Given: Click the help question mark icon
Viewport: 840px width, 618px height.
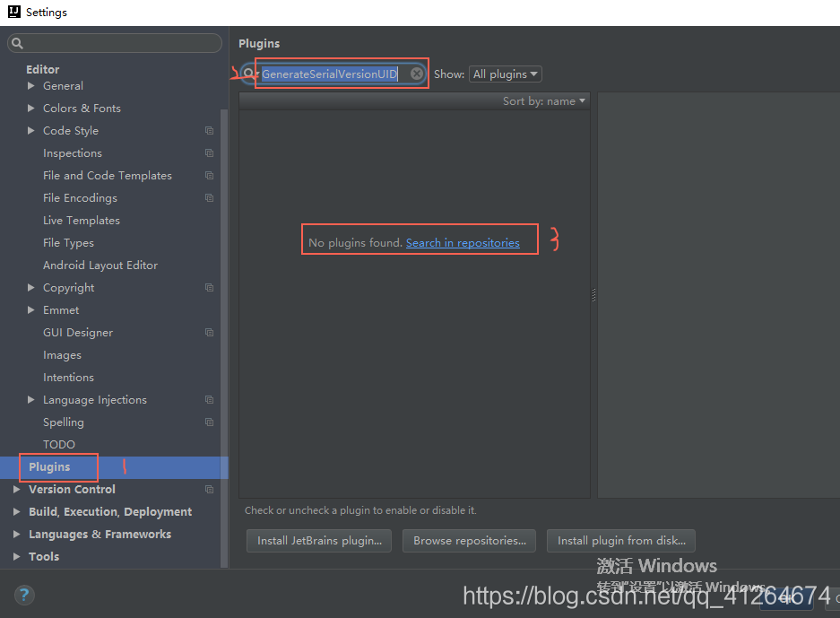Looking at the screenshot, I should pos(23,595).
